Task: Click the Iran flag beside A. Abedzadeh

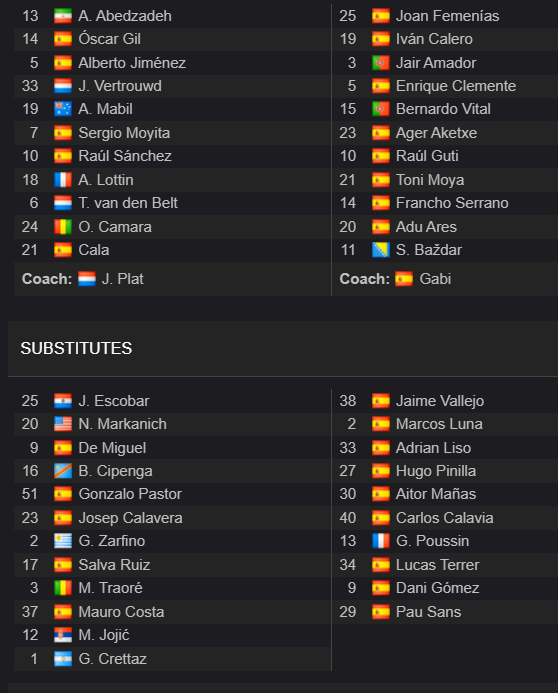Action: (63, 16)
